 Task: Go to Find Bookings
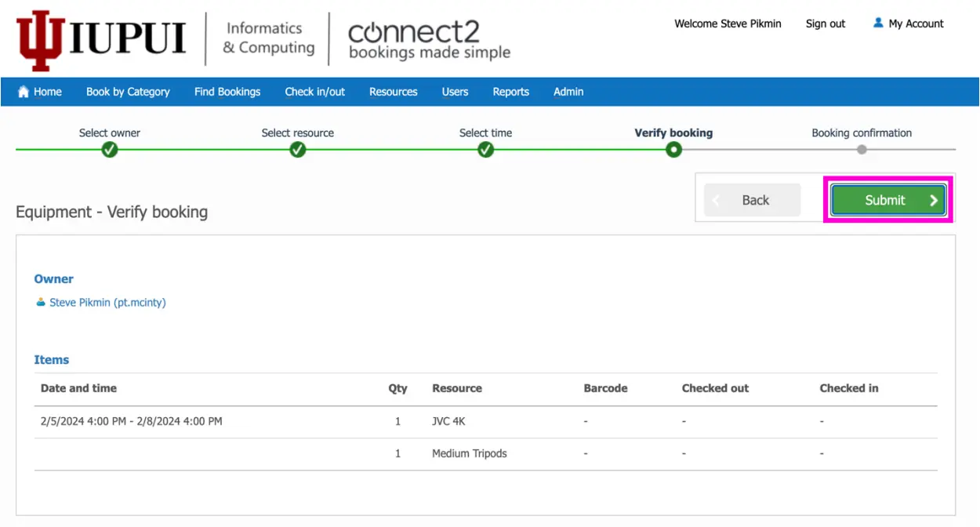227,92
